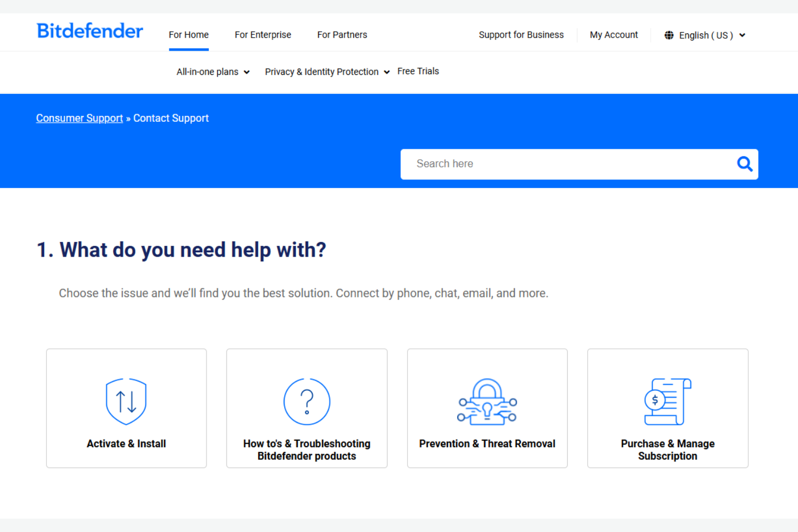Open the Privacy & Identity Protection menu
798x532 pixels.
[327, 72]
